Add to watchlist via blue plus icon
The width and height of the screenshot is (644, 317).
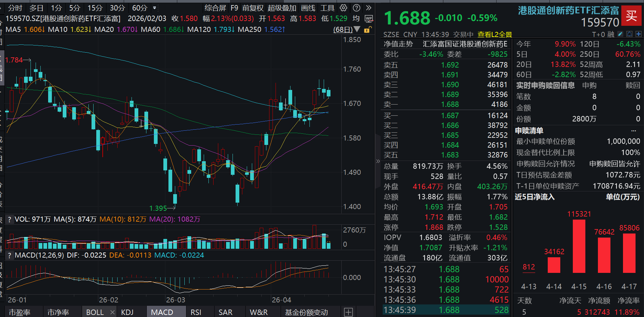pos(639,34)
